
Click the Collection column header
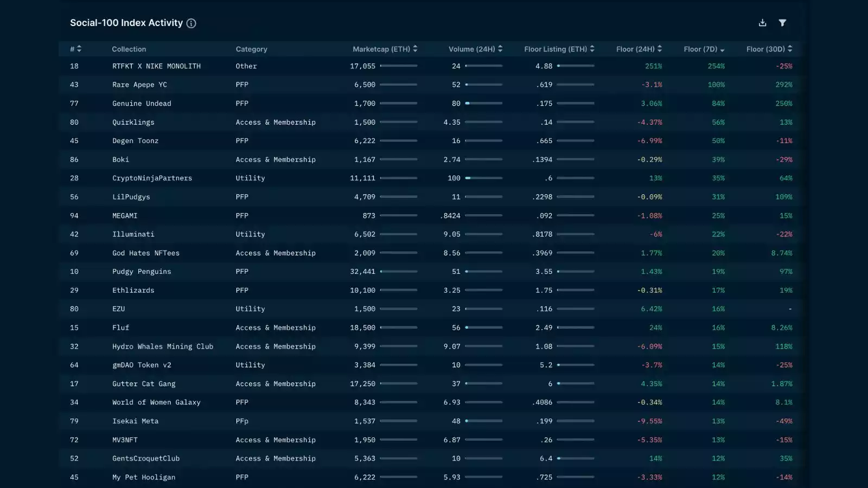pos(129,49)
